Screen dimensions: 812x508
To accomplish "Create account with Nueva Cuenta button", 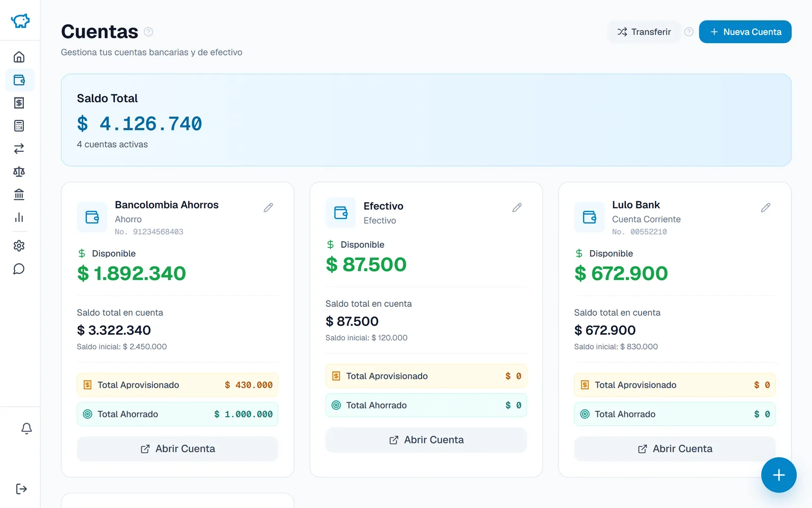I will click(745, 32).
